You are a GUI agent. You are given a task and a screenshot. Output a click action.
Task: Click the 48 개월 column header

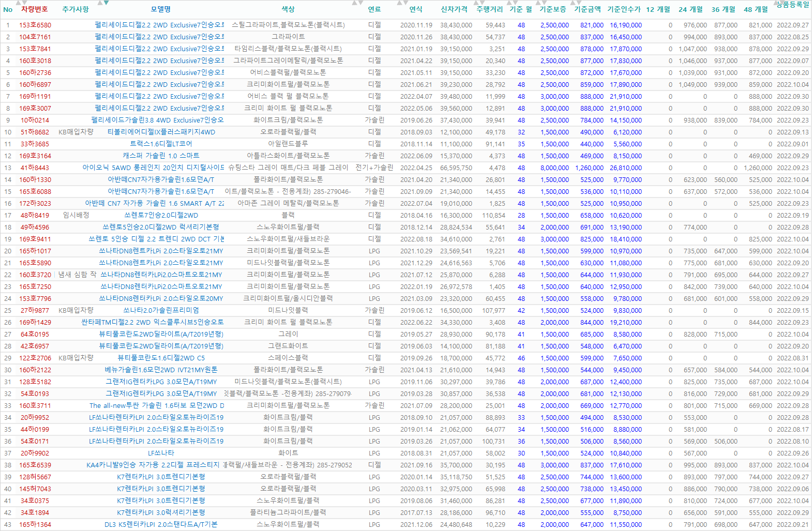[x=756, y=9]
